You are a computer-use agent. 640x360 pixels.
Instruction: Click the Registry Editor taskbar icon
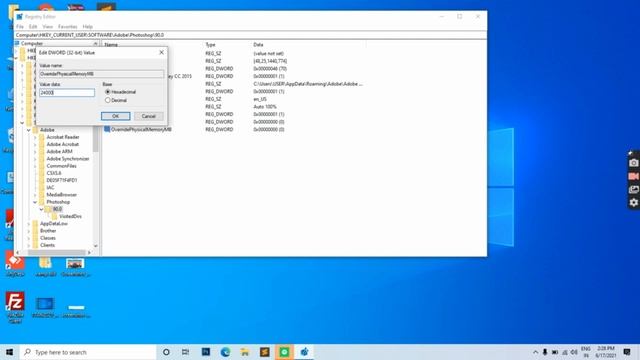[304, 352]
